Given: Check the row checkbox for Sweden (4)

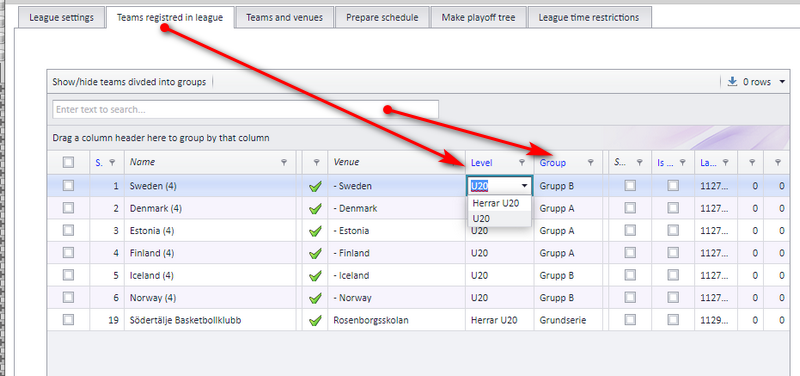Looking at the screenshot, I should (68, 186).
